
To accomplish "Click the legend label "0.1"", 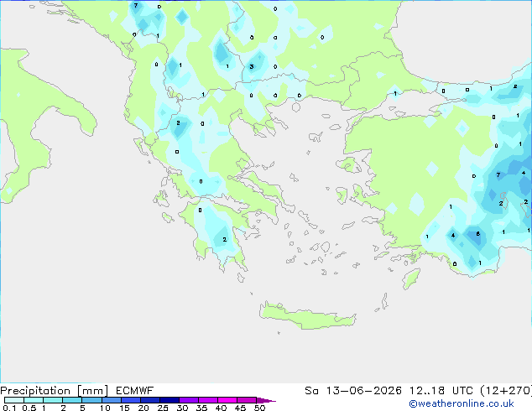I will (x=9, y=408).
